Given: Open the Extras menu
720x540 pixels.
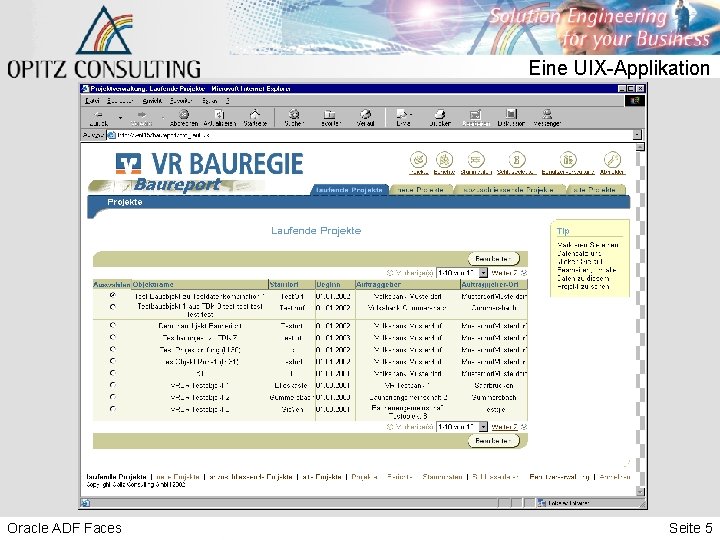Looking at the screenshot, I should [x=209, y=101].
